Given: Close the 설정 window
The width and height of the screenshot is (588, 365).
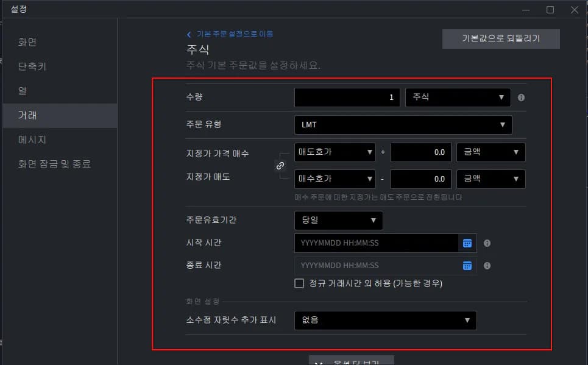Looking at the screenshot, I should 574,10.
